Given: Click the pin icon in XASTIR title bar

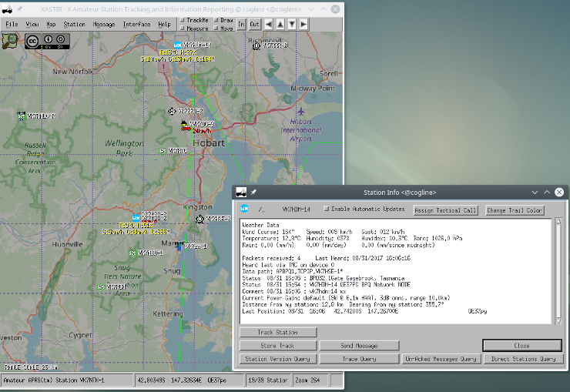Looking at the screenshot, I should pos(19,9).
